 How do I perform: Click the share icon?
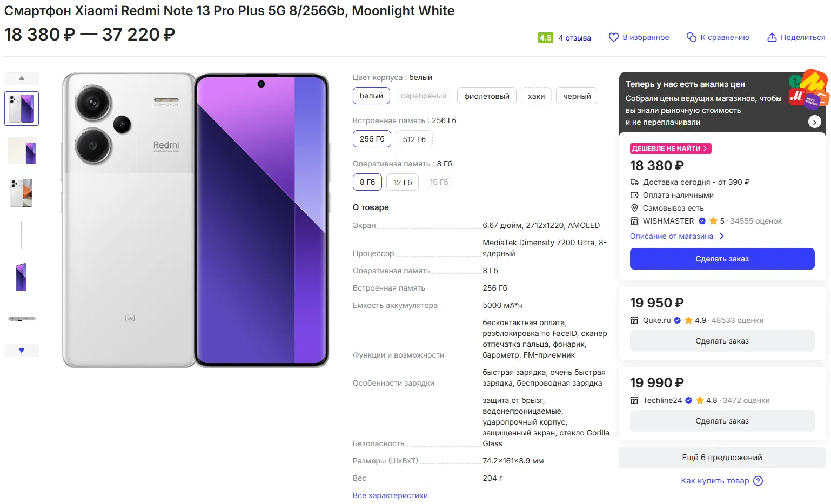(x=772, y=37)
